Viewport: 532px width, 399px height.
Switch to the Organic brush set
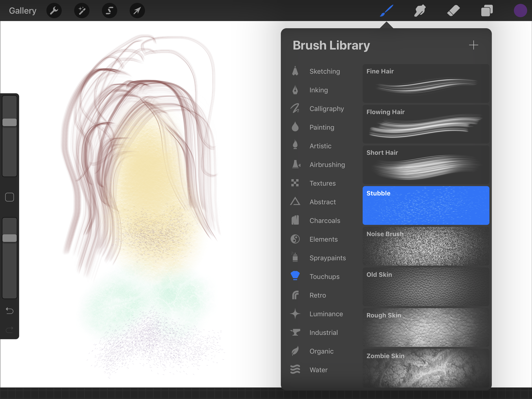(321, 351)
